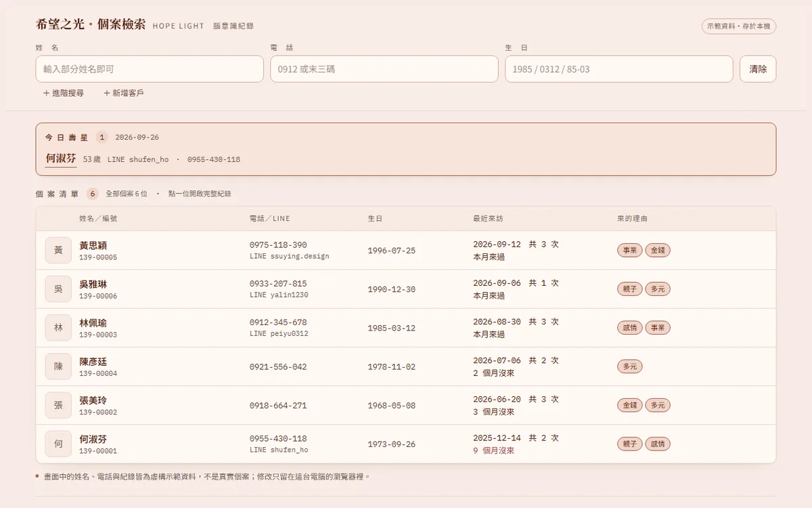
Task: Click phone number 0921-556-042
Action: coord(278,366)
